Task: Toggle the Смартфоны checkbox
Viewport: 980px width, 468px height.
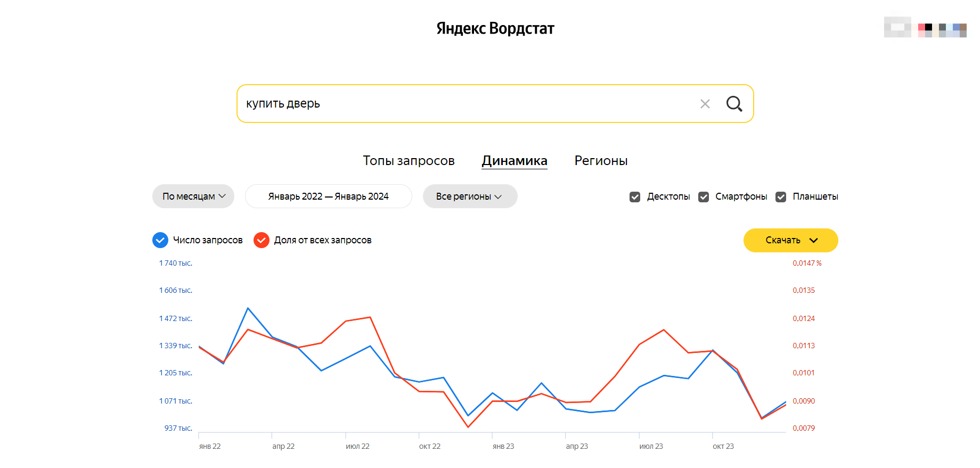Action: pyautogui.click(x=704, y=197)
